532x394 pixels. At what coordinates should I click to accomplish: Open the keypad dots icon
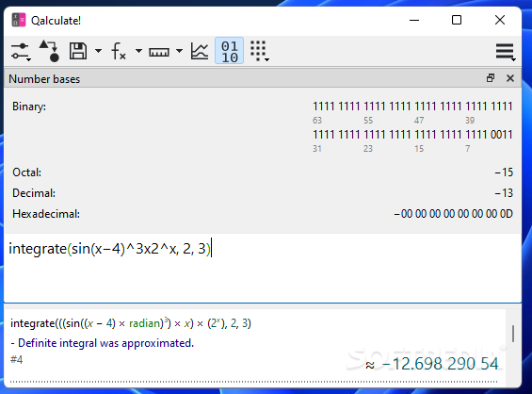260,51
